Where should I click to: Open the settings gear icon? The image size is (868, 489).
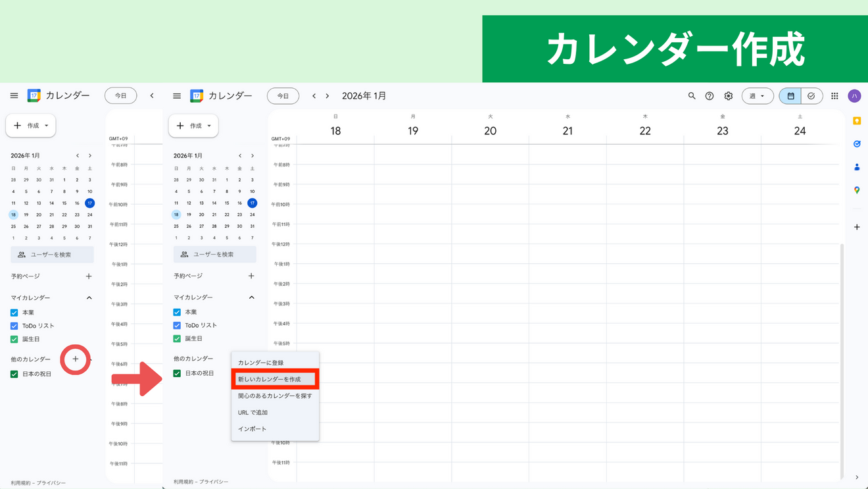729,96
